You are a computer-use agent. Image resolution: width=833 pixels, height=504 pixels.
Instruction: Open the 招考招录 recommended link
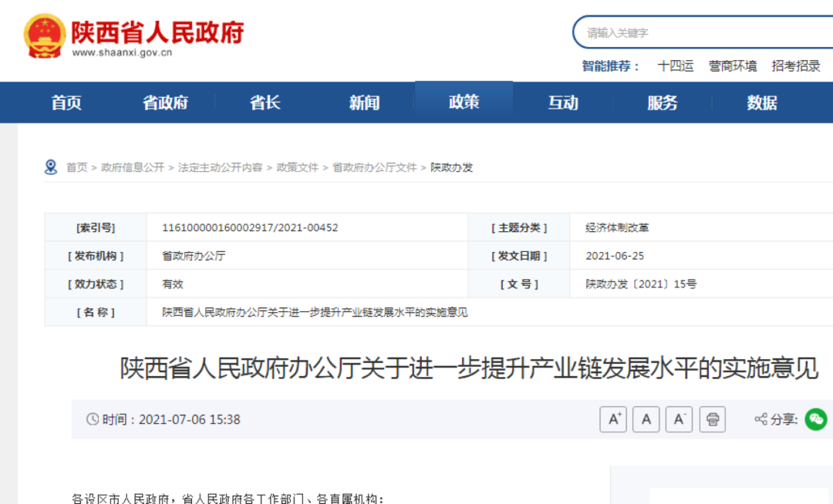(796, 66)
